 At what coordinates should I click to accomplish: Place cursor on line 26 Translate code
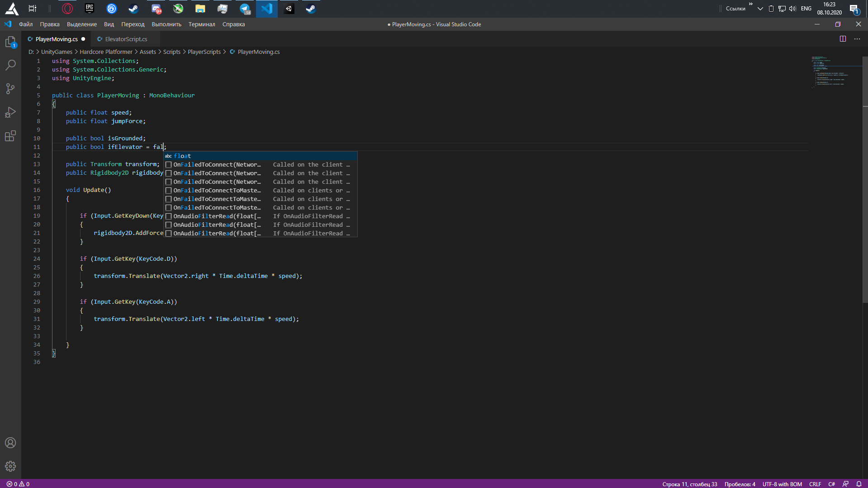(x=198, y=276)
